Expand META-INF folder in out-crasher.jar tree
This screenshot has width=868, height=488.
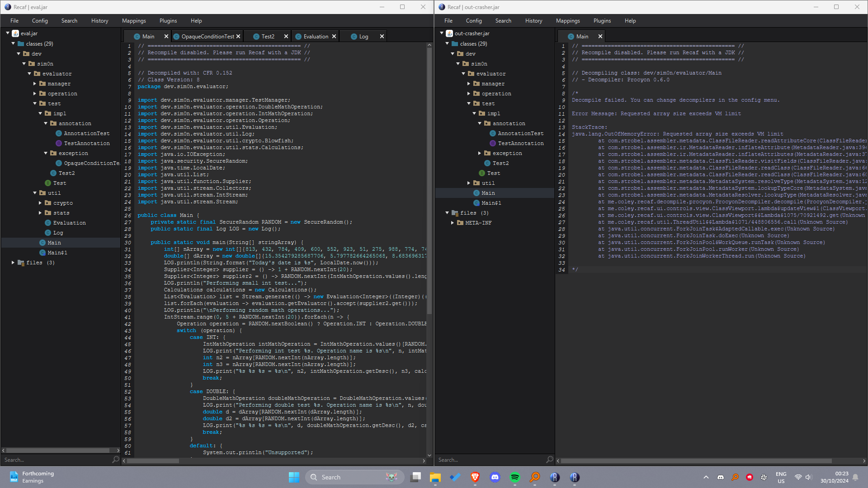click(453, 223)
